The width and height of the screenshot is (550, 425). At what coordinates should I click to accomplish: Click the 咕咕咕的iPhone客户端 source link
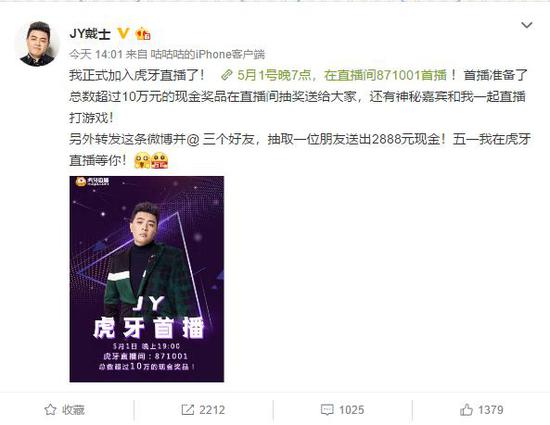207,54
